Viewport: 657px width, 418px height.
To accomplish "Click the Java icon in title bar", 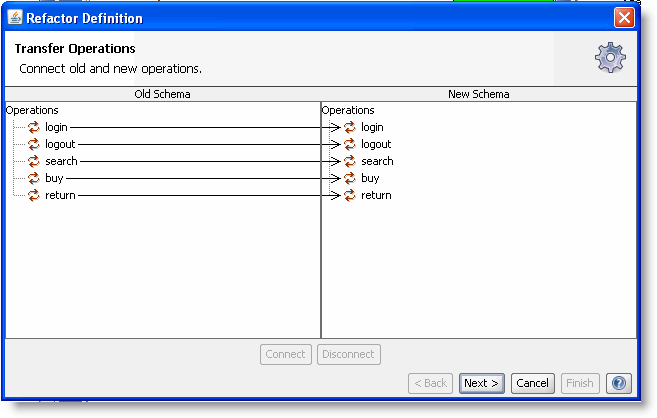I will click(15, 18).
